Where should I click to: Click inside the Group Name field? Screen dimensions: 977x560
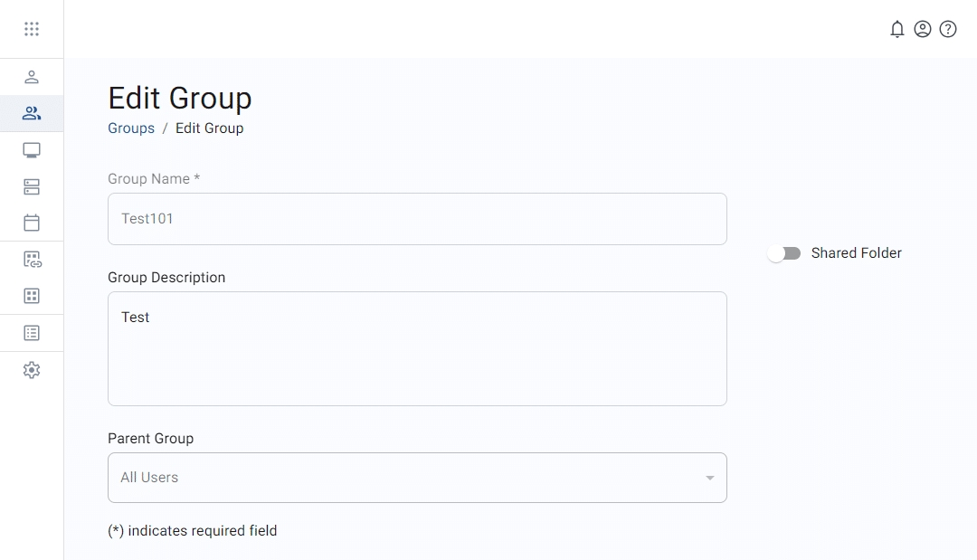tap(417, 219)
